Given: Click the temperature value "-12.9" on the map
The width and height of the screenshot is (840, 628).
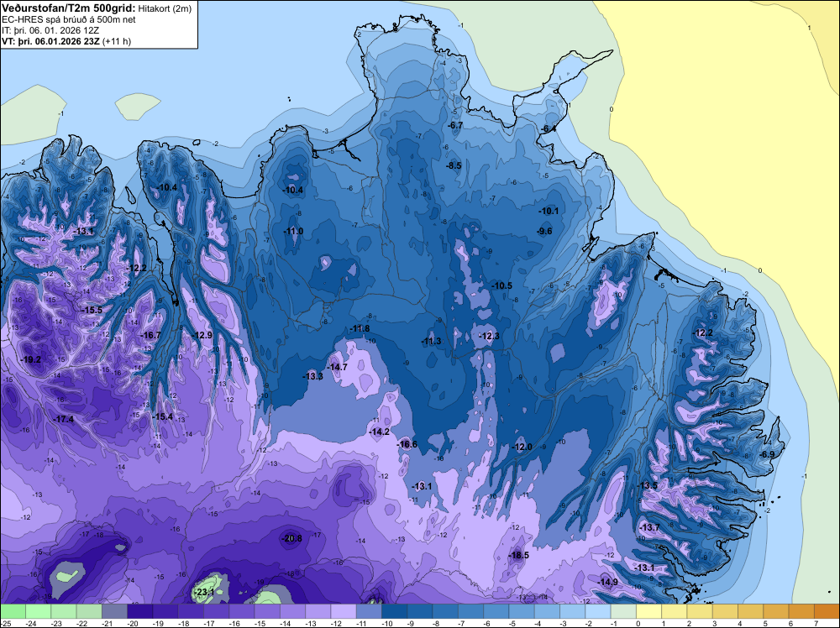Looking at the screenshot, I should coord(202,335).
